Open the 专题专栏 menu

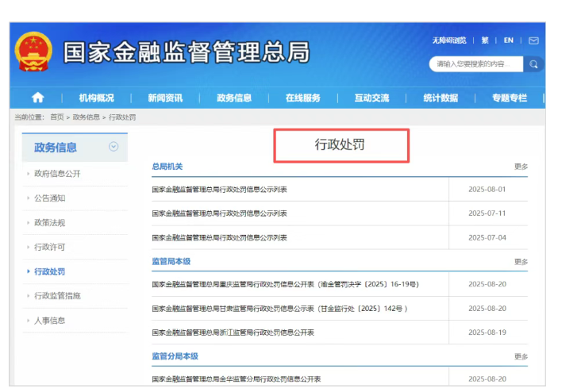[x=510, y=98]
